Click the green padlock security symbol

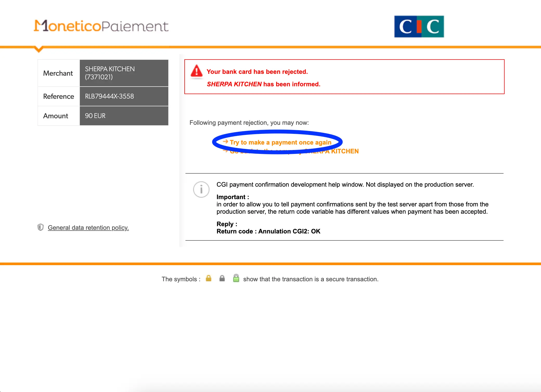click(236, 278)
